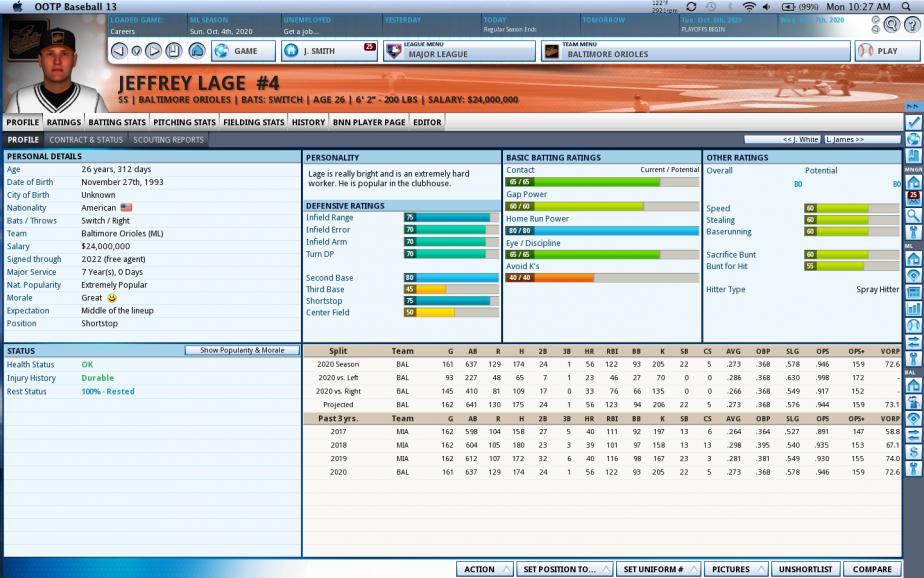Select the SCOUTING REPORTS sub-tab
The image size is (924, 578).
point(169,140)
